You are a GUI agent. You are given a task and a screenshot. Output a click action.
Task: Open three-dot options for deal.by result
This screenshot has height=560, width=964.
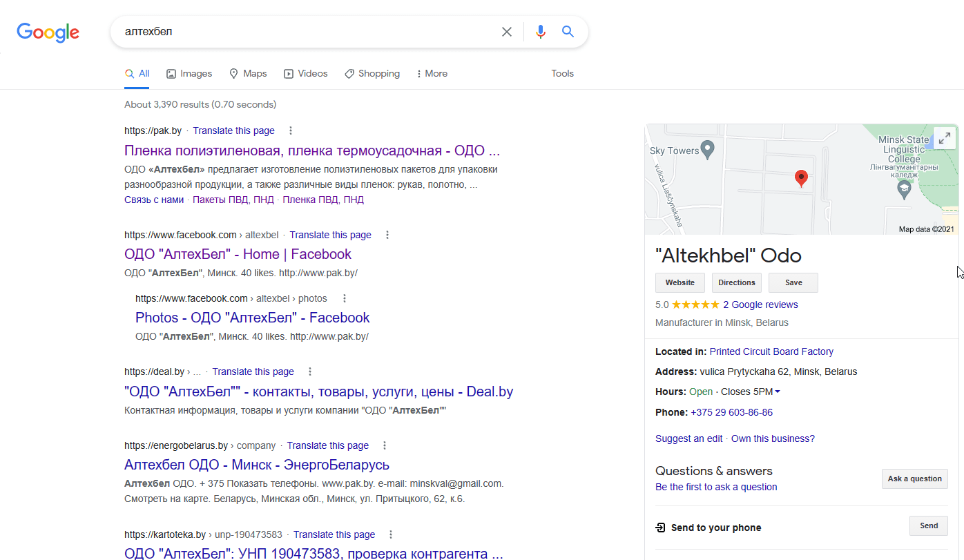[310, 371]
